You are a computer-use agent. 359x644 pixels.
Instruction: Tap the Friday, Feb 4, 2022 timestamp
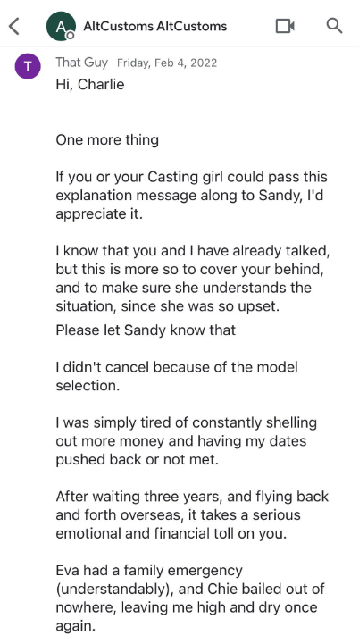[x=167, y=63]
